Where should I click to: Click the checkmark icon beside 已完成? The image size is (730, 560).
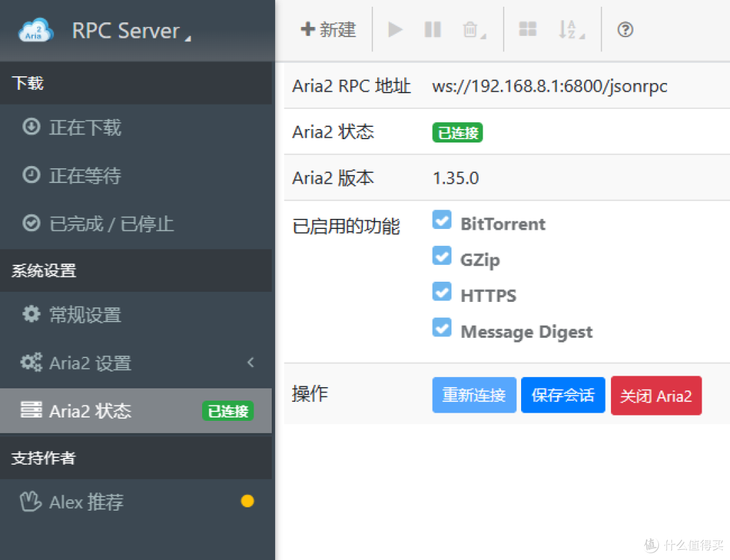[x=31, y=223]
